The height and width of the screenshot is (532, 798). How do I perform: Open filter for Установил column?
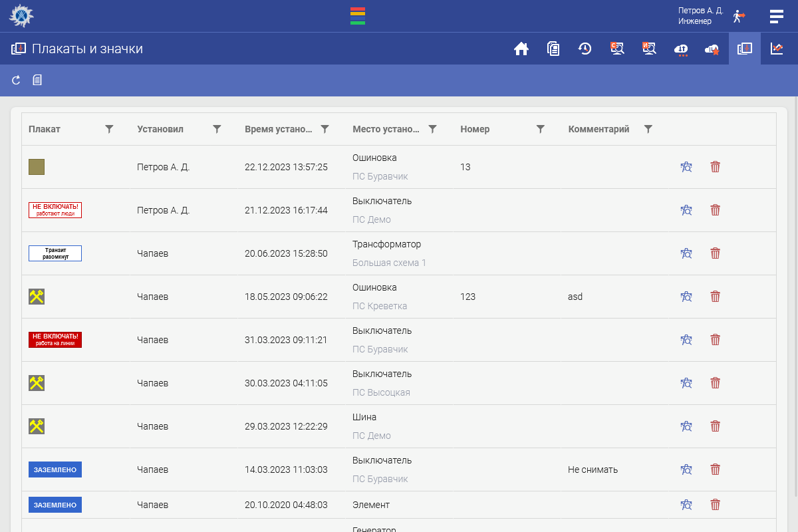point(217,129)
